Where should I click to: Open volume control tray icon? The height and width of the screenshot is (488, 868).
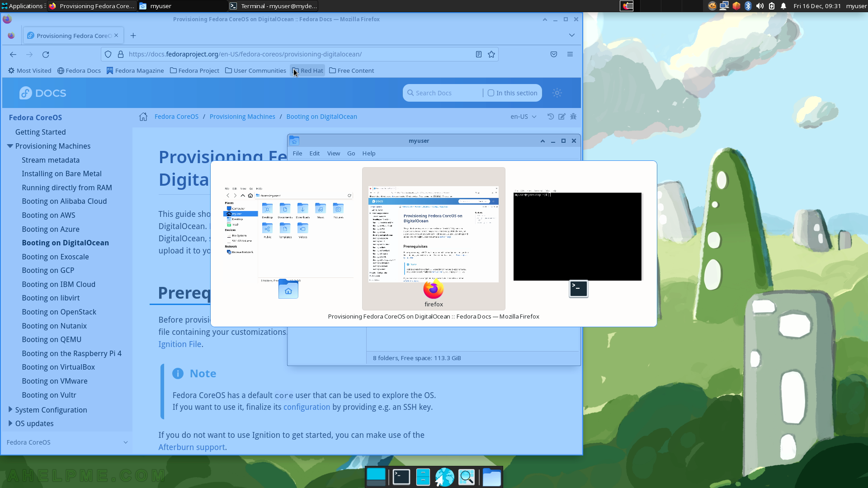(760, 6)
